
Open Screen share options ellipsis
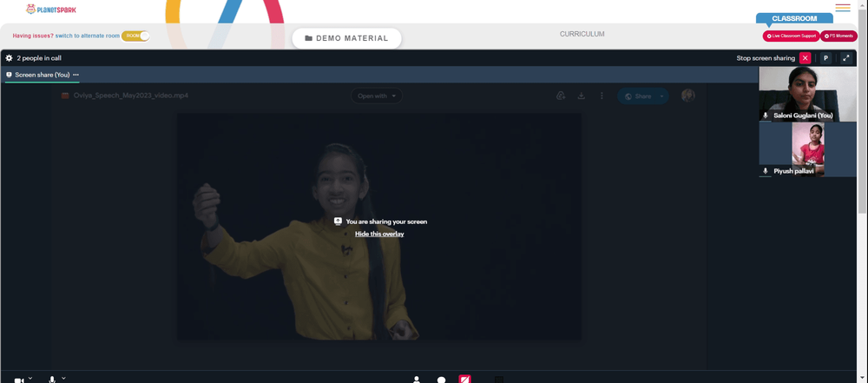point(76,75)
